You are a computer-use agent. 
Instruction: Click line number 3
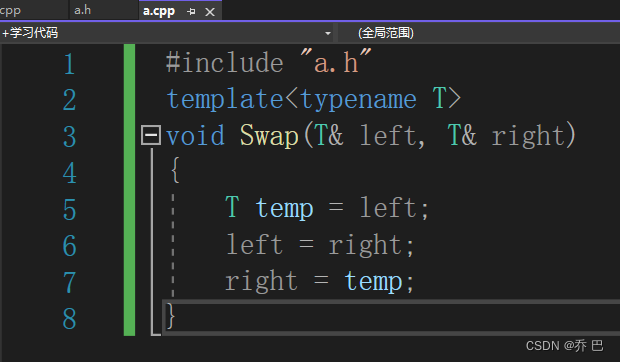69,137
